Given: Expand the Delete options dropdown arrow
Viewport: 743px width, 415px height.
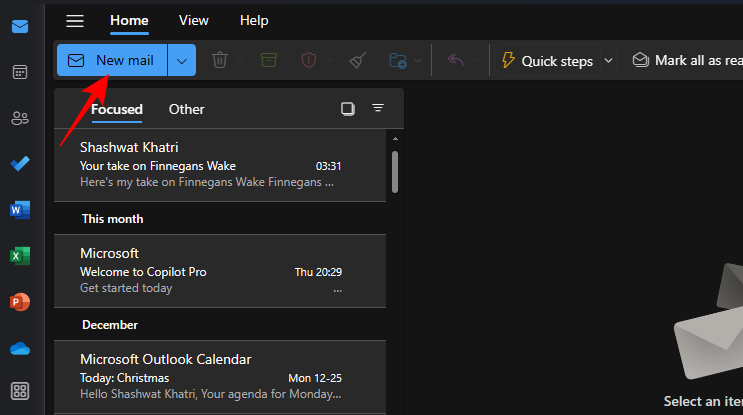Looking at the screenshot, I should 241,61.
